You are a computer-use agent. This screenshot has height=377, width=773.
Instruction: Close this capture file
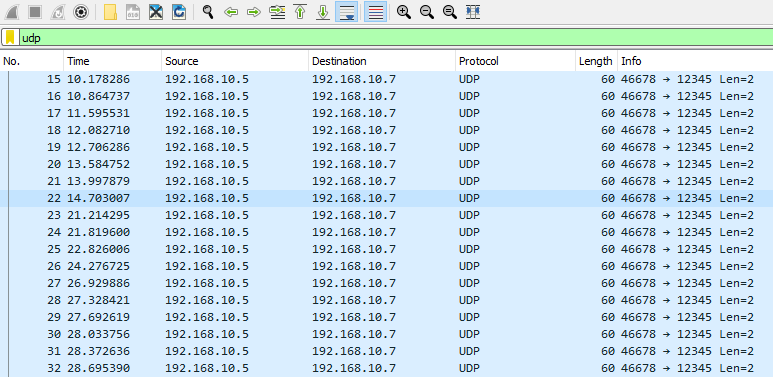[156, 12]
